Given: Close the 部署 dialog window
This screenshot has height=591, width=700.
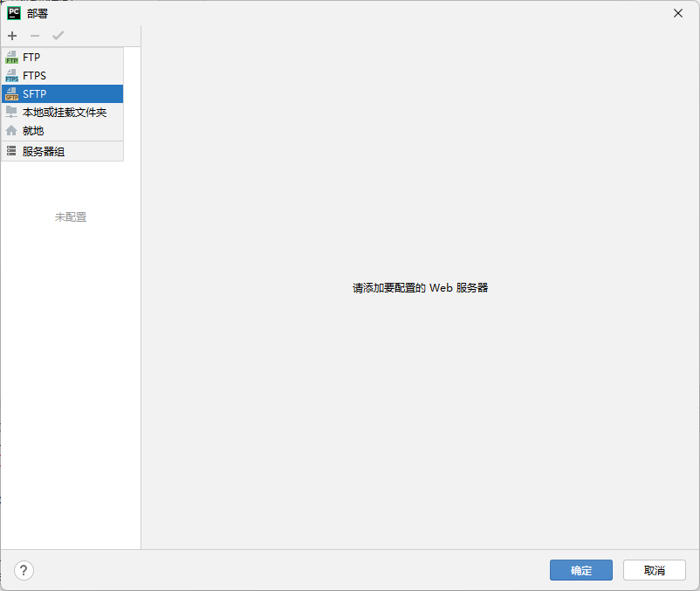Looking at the screenshot, I should (x=678, y=13).
